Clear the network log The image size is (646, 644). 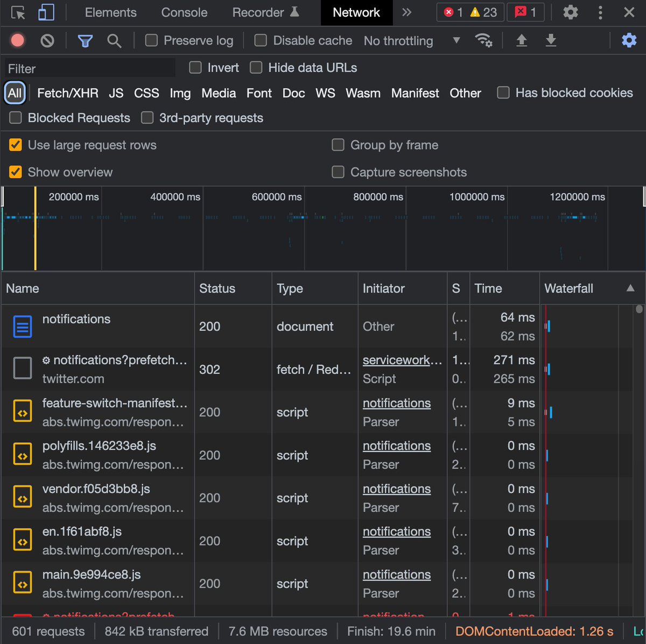(47, 40)
